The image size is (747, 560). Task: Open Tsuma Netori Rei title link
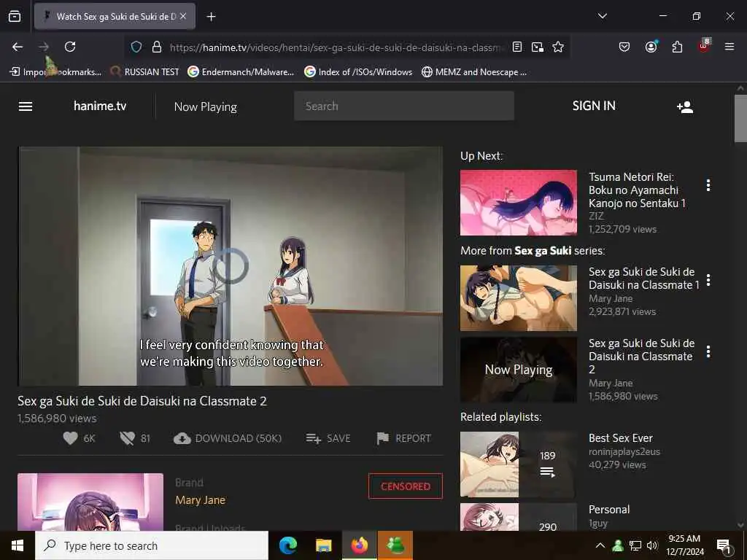(637, 190)
